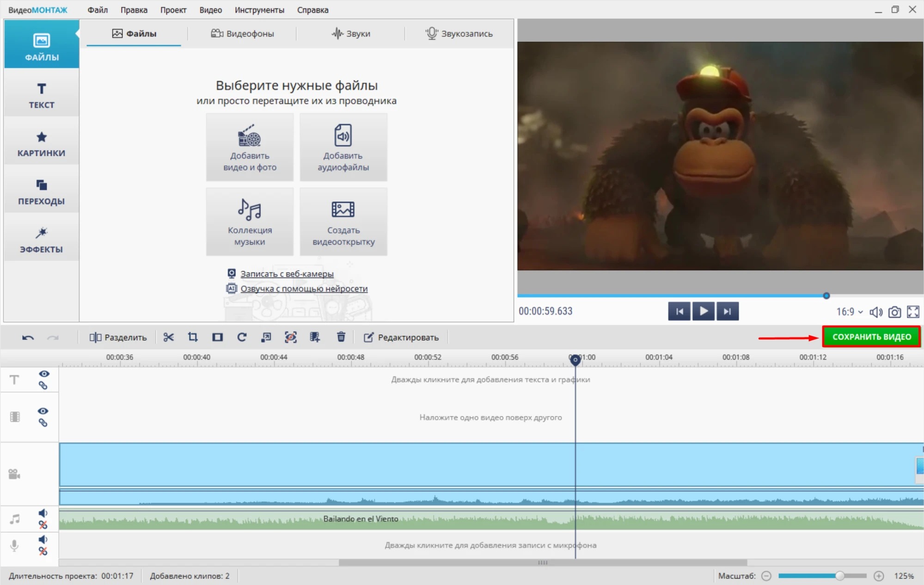Play the video preview
Image resolution: width=924 pixels, height=585 pixels.
(x=704, y=311)
